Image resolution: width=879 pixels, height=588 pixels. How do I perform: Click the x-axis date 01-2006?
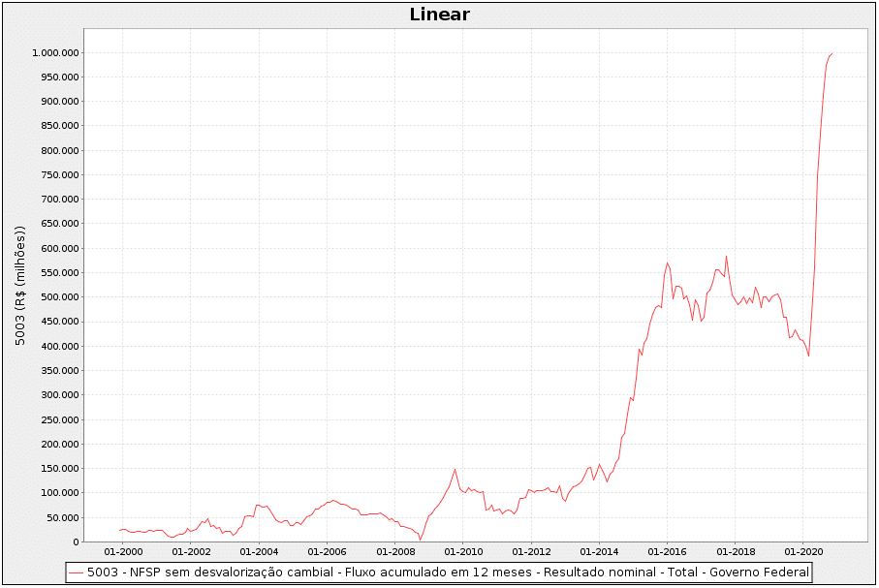pyautogui.click(x=328, y=552)
